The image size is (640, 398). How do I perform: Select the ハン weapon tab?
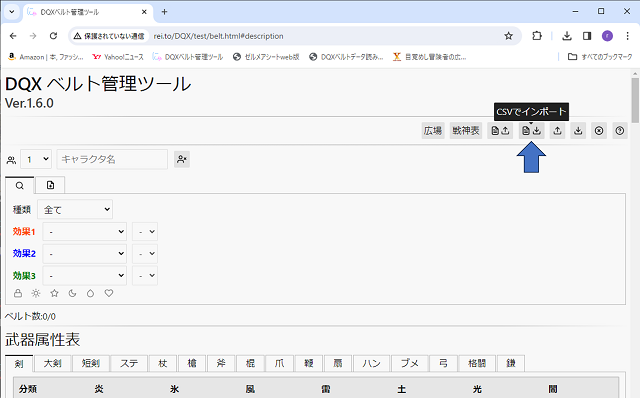(x=371, y=363)
